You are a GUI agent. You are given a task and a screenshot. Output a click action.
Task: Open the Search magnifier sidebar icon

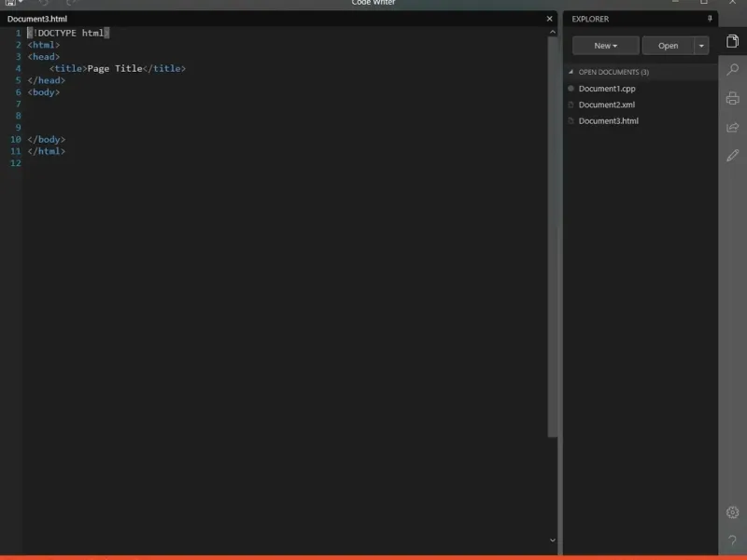pos(732,69)
